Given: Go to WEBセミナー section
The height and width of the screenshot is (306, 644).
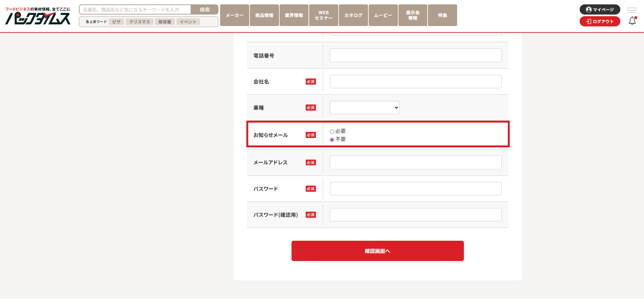Looking at the screenshot, I should 324,15.
